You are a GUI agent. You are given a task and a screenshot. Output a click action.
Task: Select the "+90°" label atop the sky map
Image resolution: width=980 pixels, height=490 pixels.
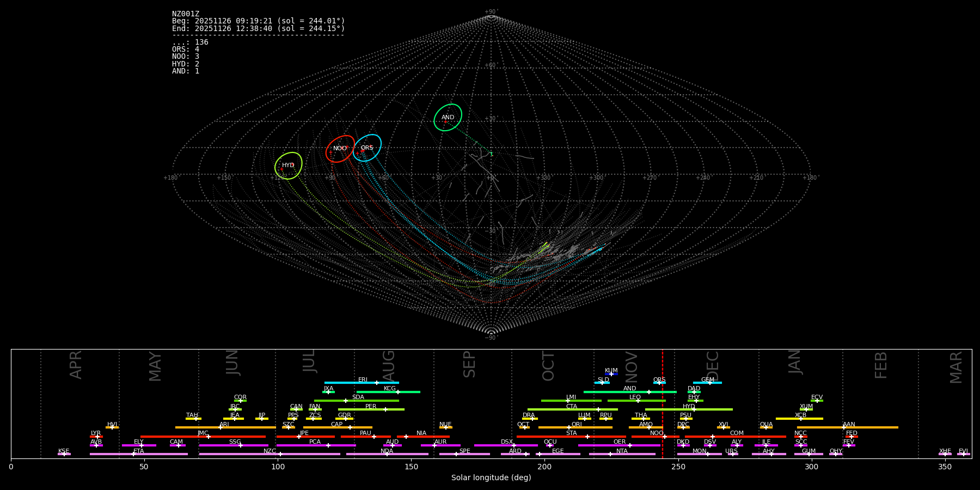point(491,12)
